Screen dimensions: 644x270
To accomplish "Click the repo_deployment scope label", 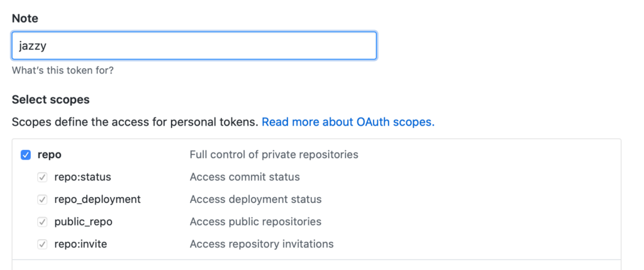I will [x=97, y=200].
